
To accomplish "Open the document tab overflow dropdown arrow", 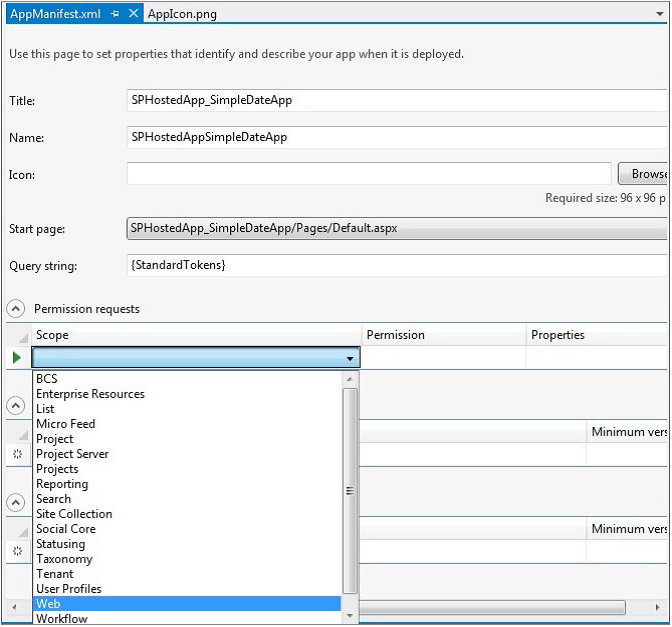I will (x=660, y=14).
